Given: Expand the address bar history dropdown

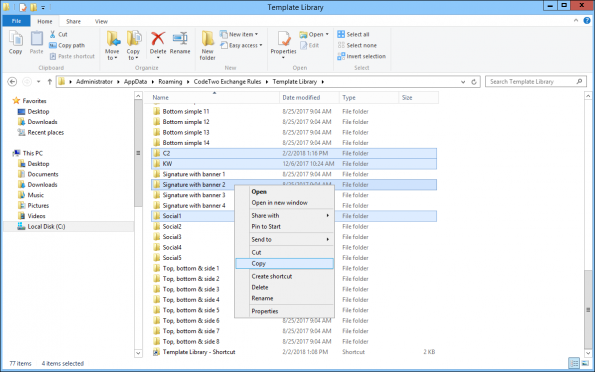Looking at the screenshot, I should click(463, 82).
